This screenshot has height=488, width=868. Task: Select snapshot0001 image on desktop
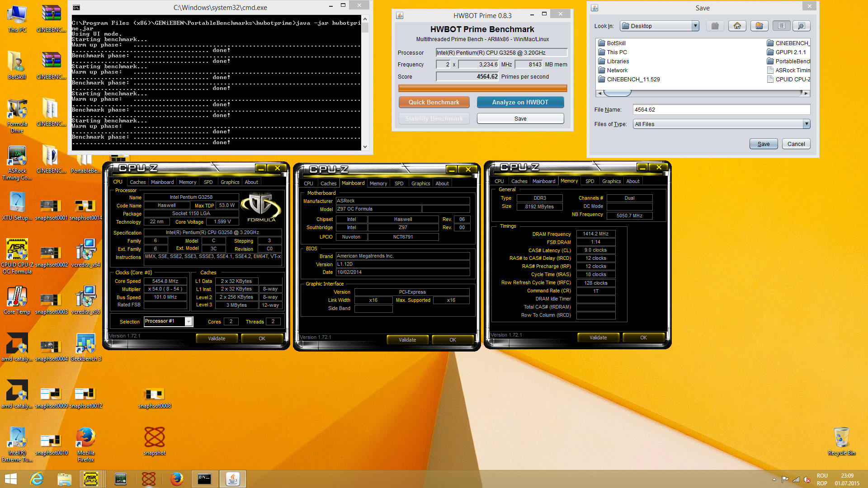[51, 210]
